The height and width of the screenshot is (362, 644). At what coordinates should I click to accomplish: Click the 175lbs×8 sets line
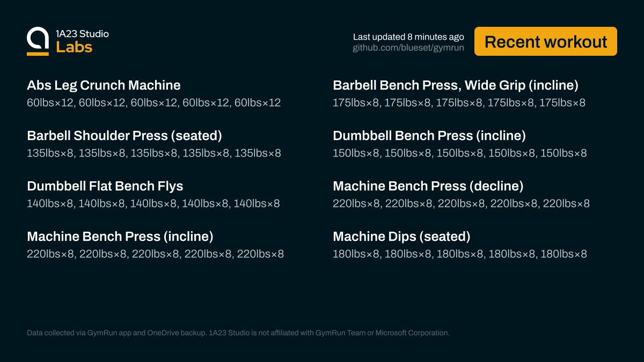[x=459, y=102]
